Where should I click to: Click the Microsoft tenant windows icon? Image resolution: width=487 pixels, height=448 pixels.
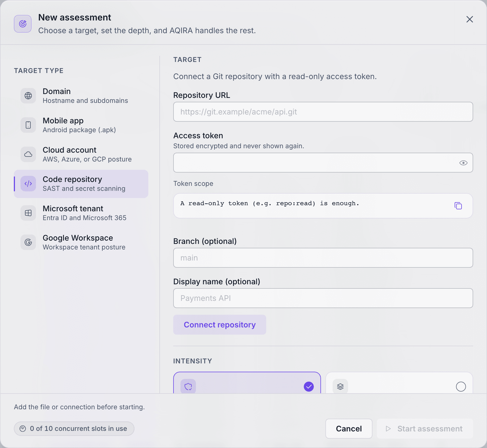click(x=28, y=213)
